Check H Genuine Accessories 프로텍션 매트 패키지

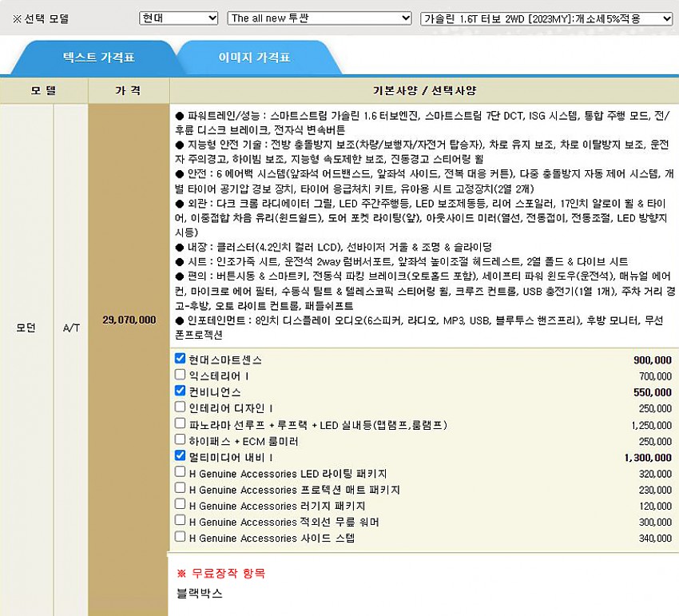181,488
